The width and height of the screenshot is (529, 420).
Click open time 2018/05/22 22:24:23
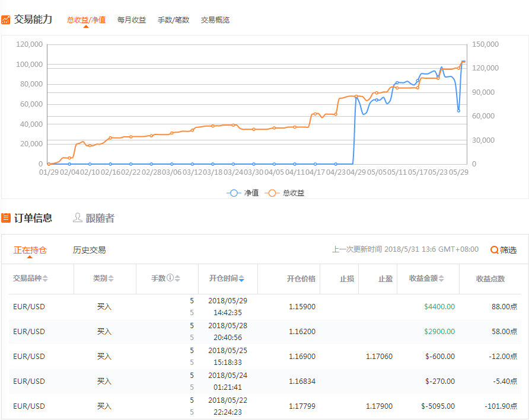[228, 406]
